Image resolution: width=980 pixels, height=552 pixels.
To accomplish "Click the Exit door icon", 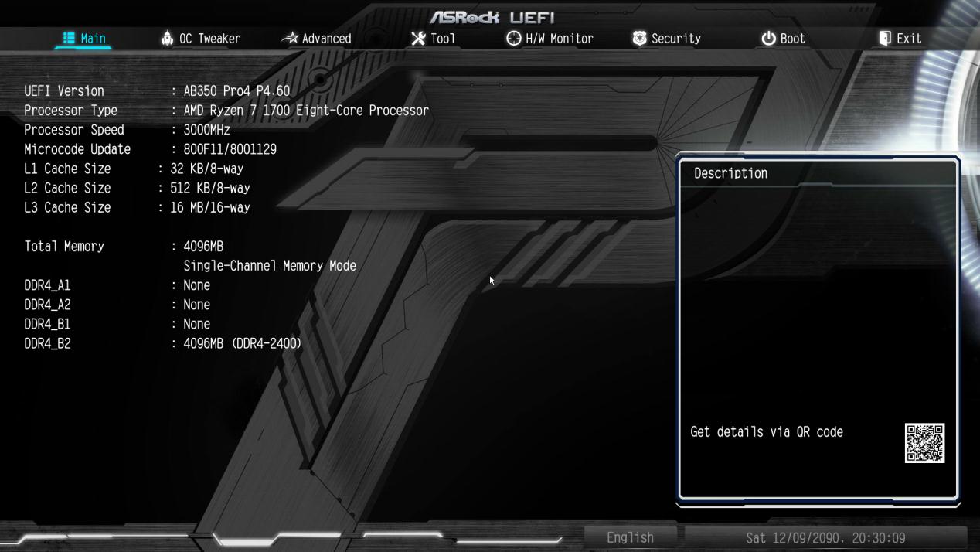I will click(x=885, y=38).
